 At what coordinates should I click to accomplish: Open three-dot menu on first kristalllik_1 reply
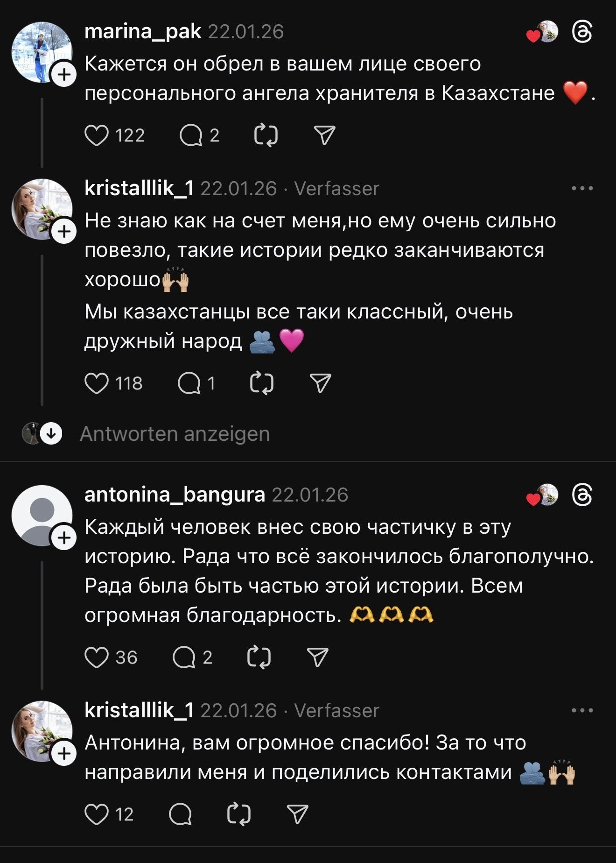[x=582, y=189]
